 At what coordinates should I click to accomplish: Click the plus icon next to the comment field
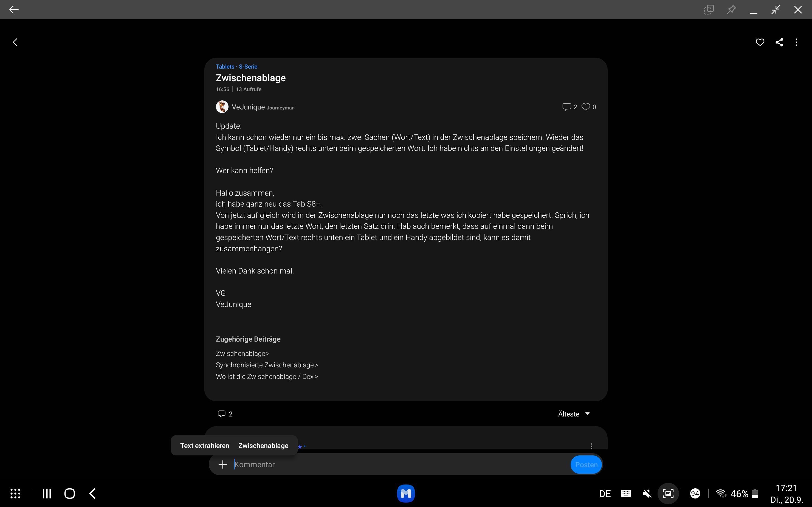[222, 464]
